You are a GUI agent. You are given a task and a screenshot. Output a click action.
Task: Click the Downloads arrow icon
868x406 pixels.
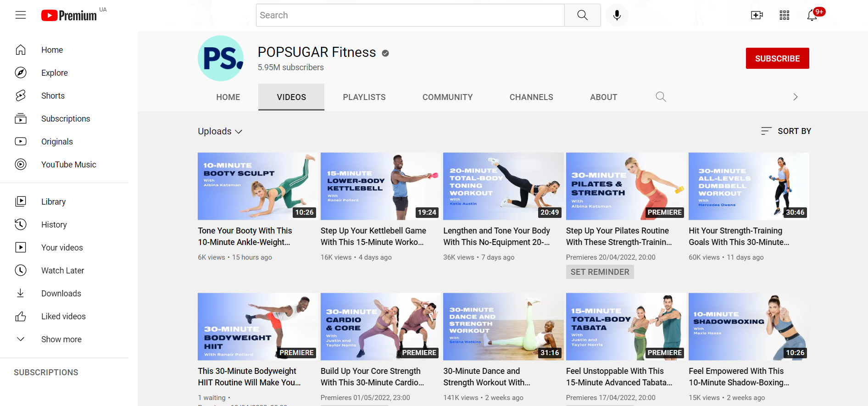(21, 293)
